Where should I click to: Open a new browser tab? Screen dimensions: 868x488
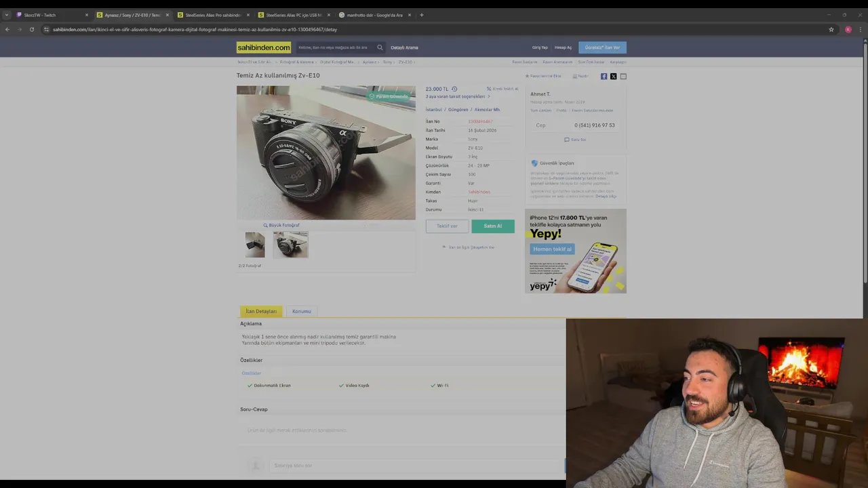click(422, 15)
